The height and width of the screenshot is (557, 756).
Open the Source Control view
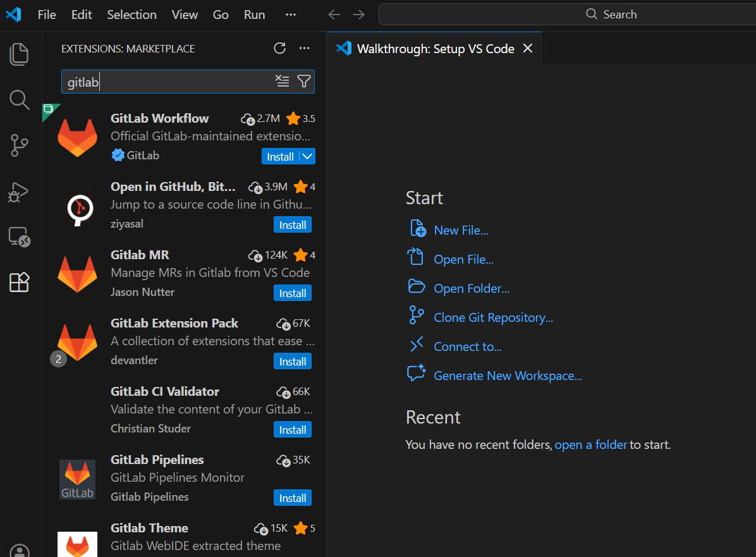(x=20, y=145)
